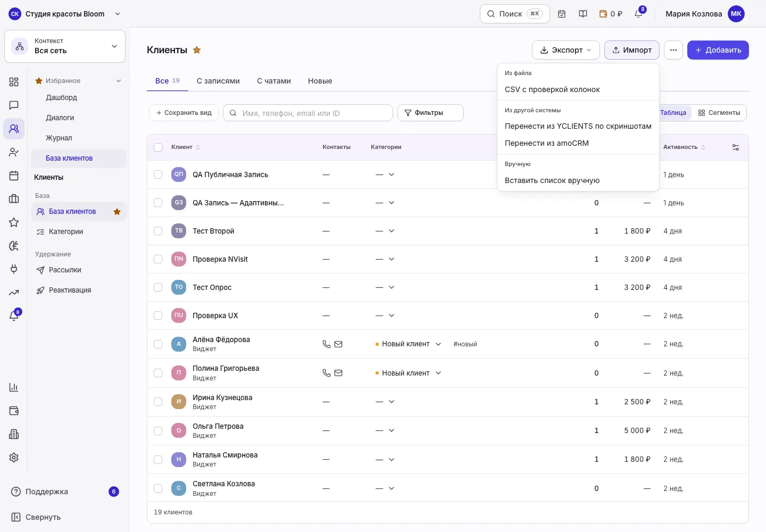Open the Фильтры button
Viewport: 766px width, 532px height.
[x=430, y=113]
